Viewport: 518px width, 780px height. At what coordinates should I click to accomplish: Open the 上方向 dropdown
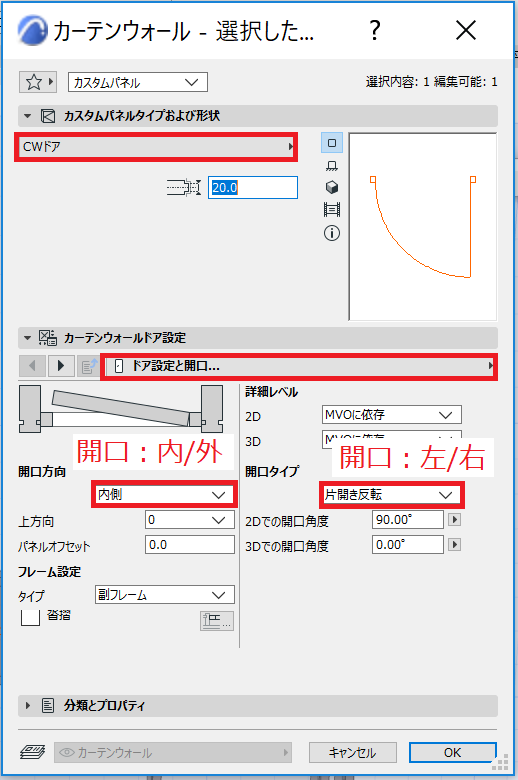190,520
